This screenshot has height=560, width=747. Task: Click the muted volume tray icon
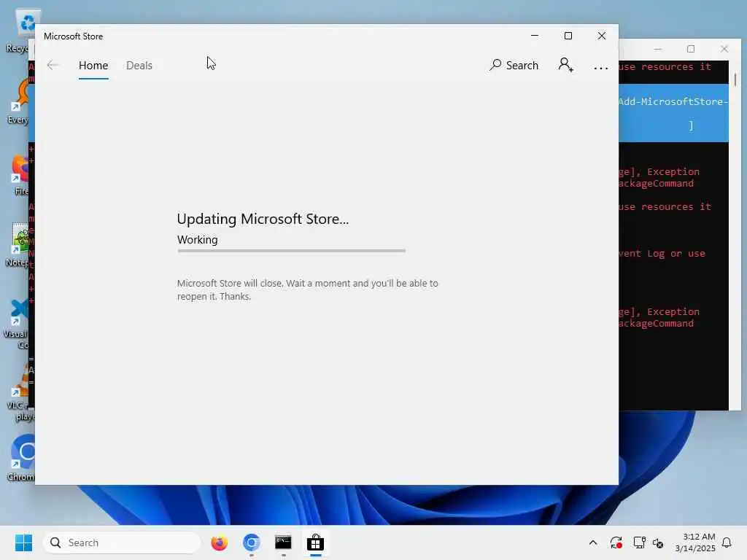[x=658, y=542]
